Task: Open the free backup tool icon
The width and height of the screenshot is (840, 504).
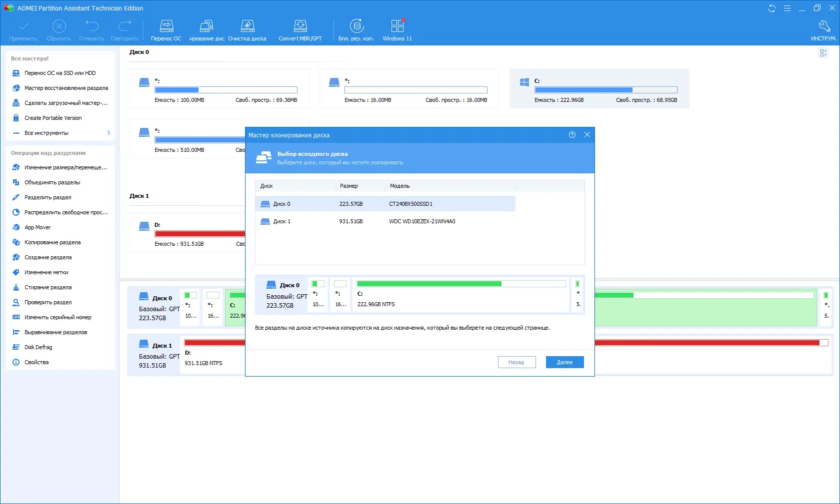Action: coord(356,30)
